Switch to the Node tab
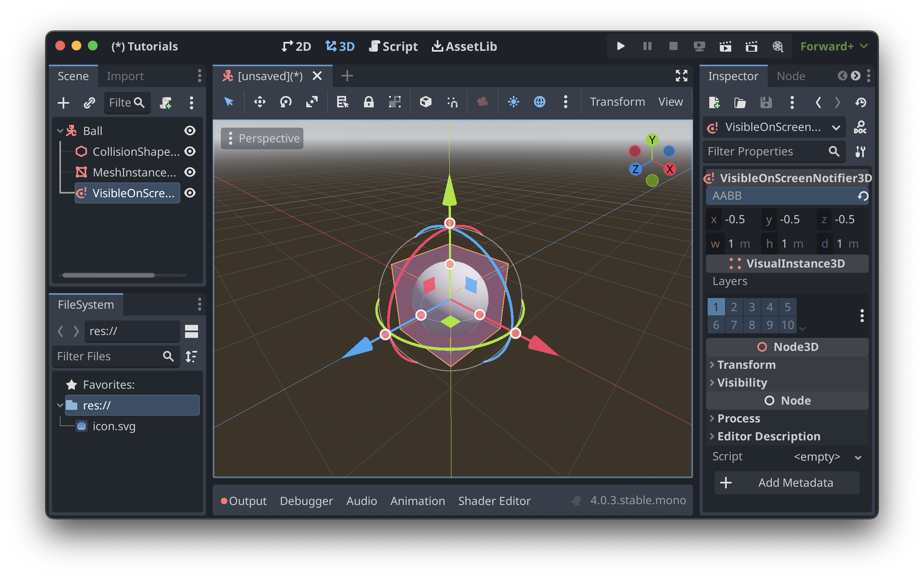Image resolution: width=924 pixels, height=579 pixels. [791, 76]
